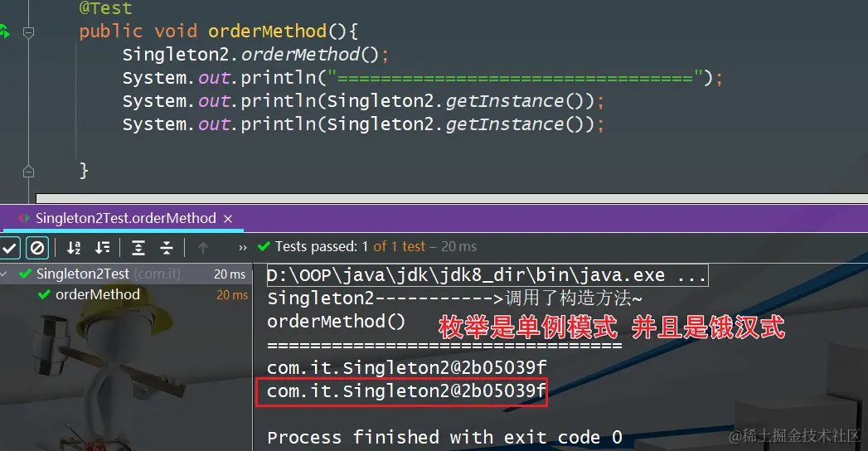Collapse the Singleton2Test tree node

(4, 274)
